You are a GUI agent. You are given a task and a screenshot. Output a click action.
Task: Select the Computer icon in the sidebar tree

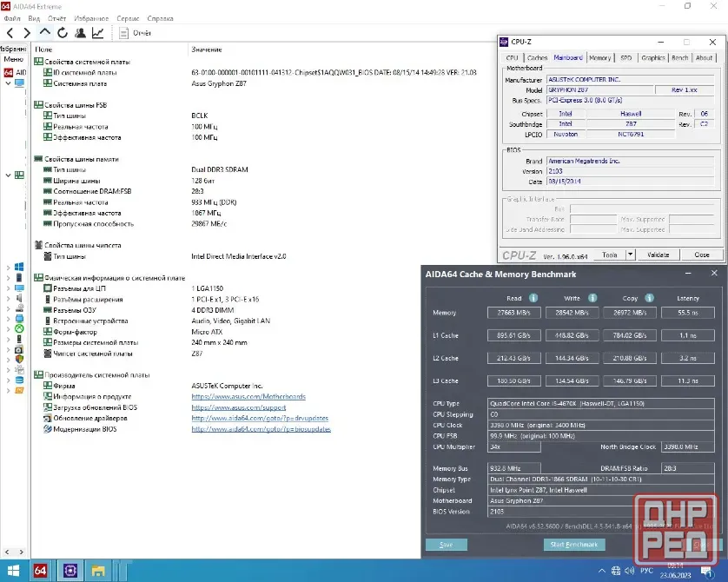(x=19, y=83)
